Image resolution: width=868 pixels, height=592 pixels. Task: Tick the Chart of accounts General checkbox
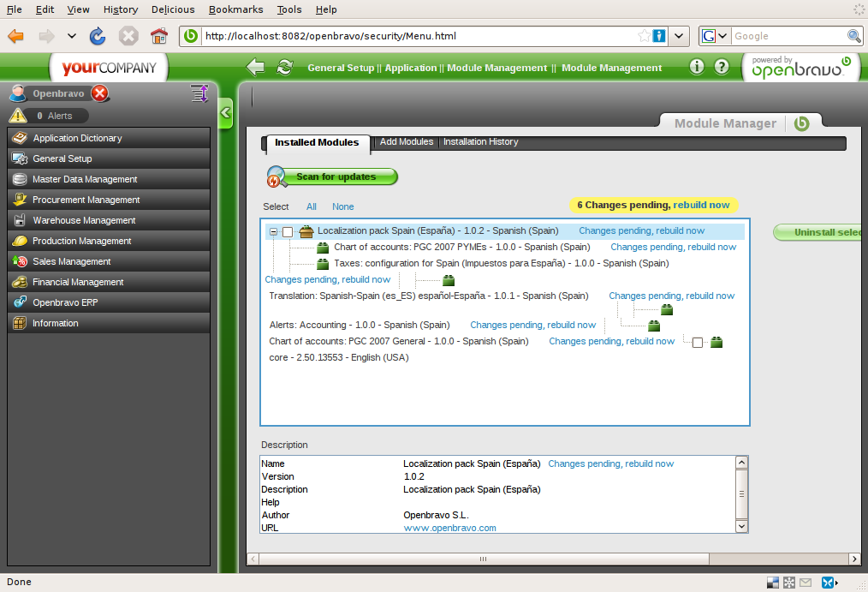[698, 343]
